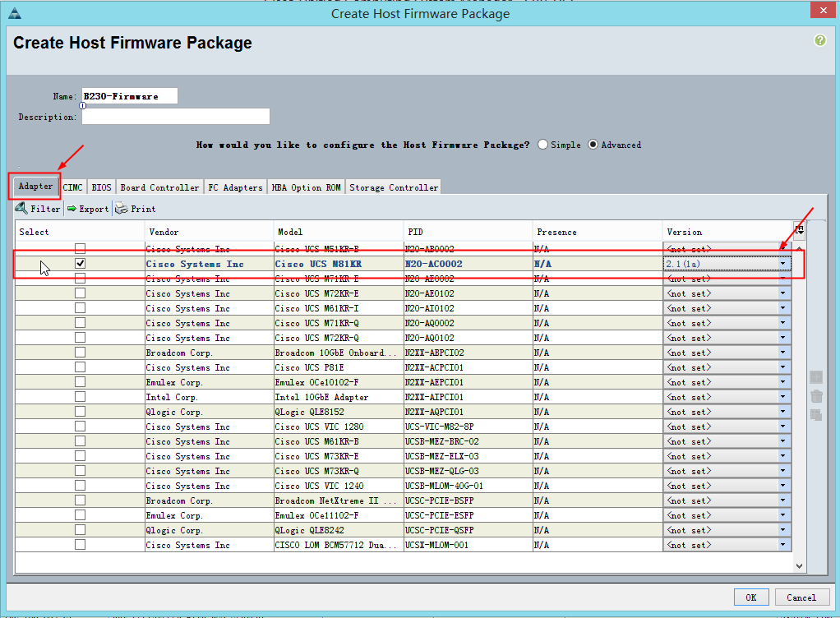Check the Cisco UCS P81E checkbox
The height and width of the screenshot is (618, 840).
(80, 367)
